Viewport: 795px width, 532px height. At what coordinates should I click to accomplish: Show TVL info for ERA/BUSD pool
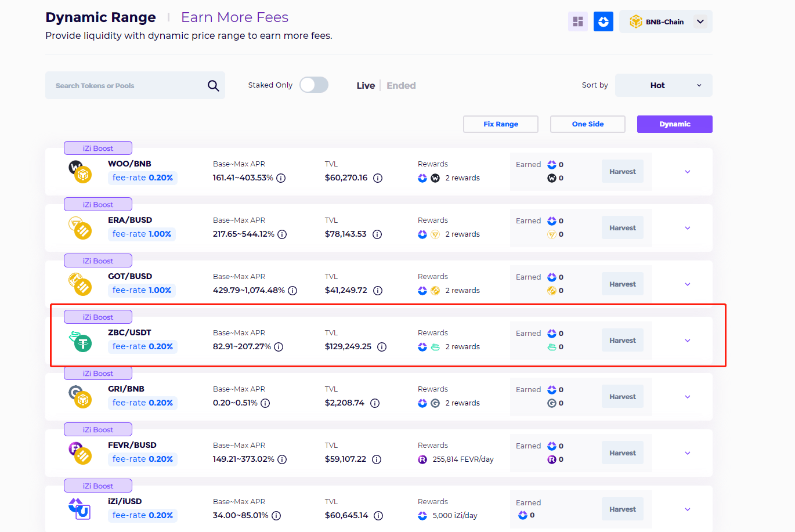pyautogui.click(x=377, y=234)
